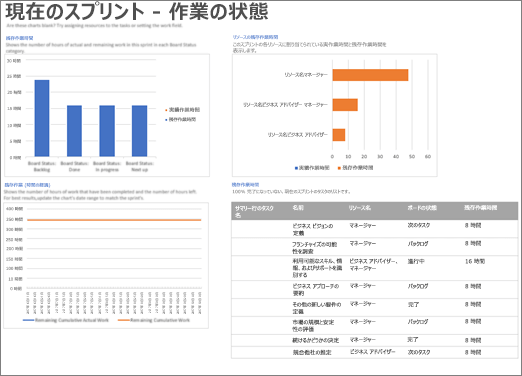Click the task name starting 利用可能なスキル、情報

317,268
